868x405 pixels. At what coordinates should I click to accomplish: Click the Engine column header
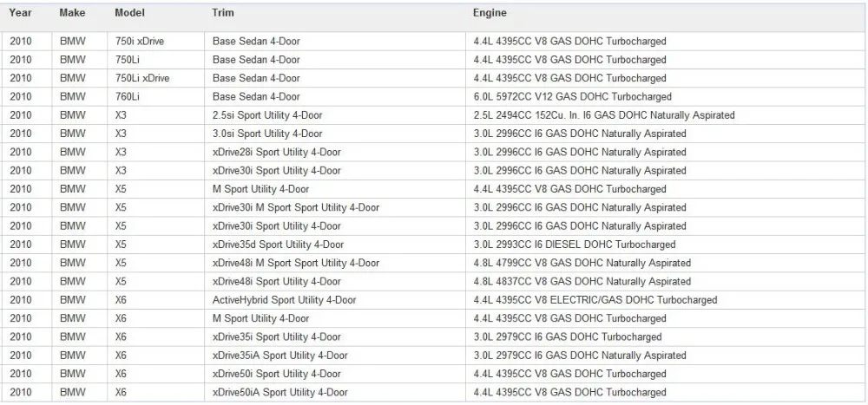(490, 12)
